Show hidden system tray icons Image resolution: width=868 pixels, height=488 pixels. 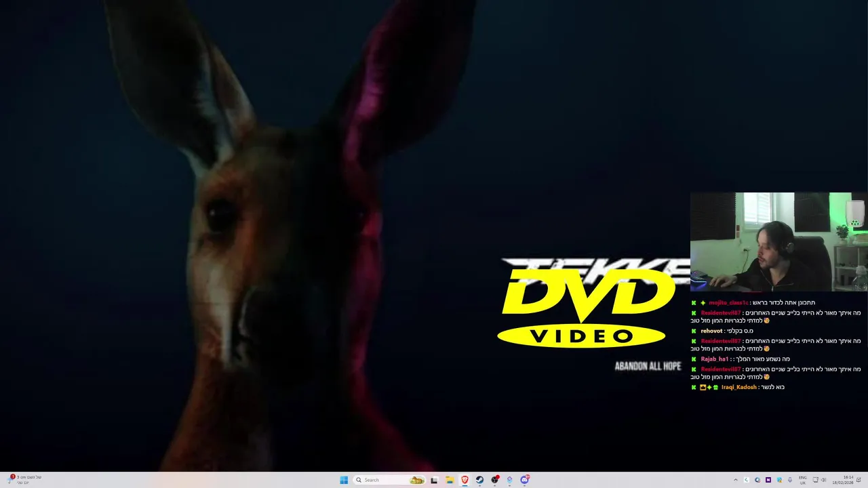pos(736,480)
